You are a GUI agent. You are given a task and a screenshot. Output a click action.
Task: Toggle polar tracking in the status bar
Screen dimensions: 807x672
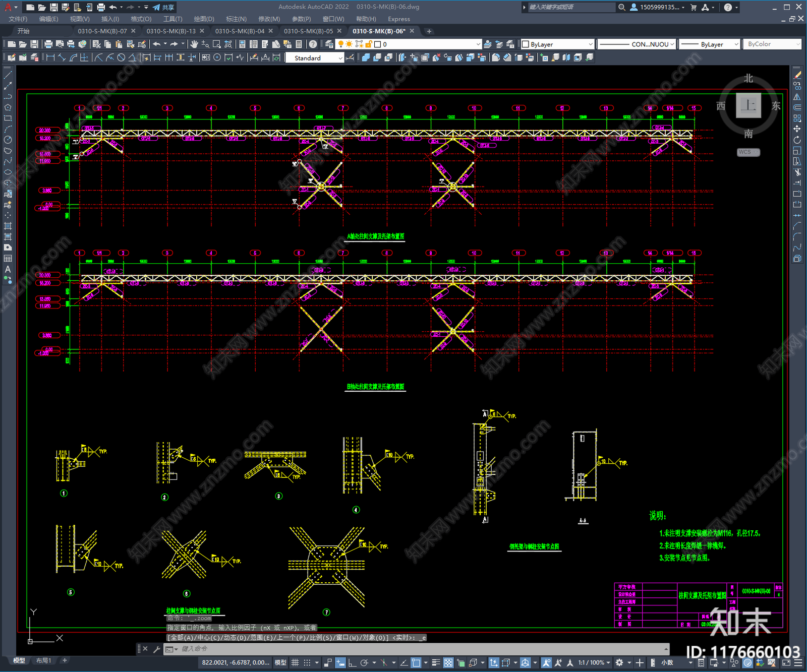click(x=364, y=662)
